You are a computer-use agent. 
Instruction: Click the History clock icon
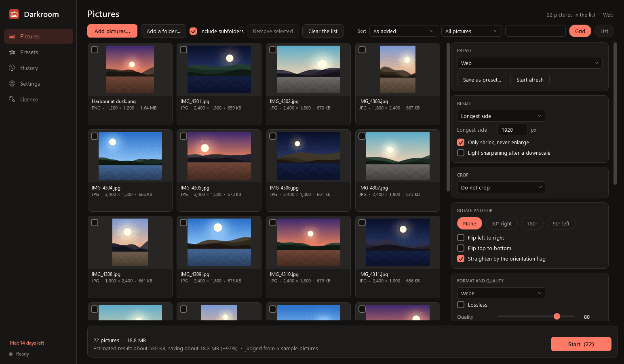click(12, 68)
